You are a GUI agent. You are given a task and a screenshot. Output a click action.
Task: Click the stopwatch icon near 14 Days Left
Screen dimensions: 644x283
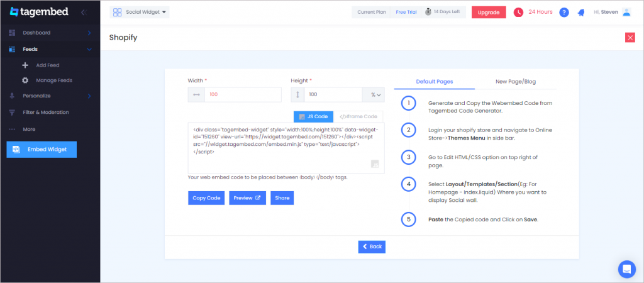coord(428,12)
